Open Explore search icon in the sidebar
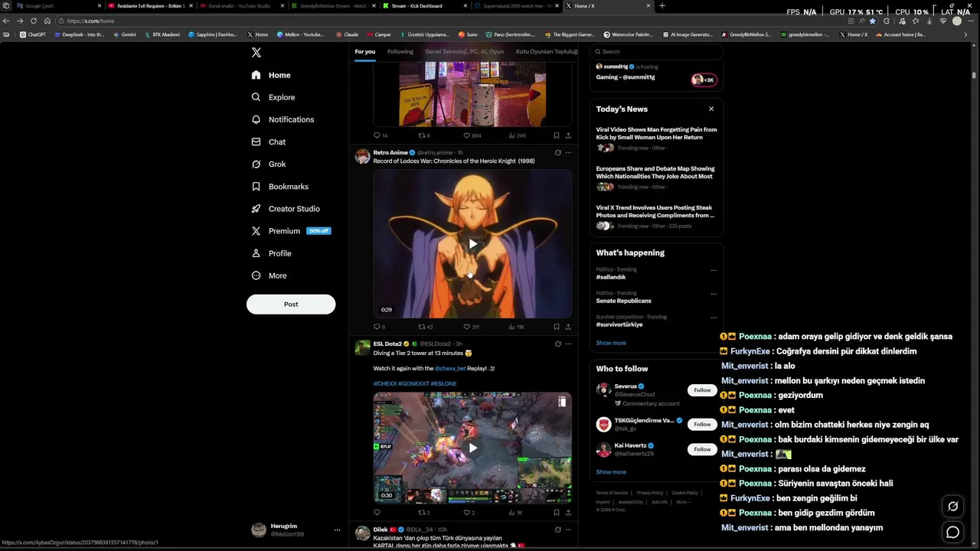Screen dimensions: 980x551 click(256, 97)
